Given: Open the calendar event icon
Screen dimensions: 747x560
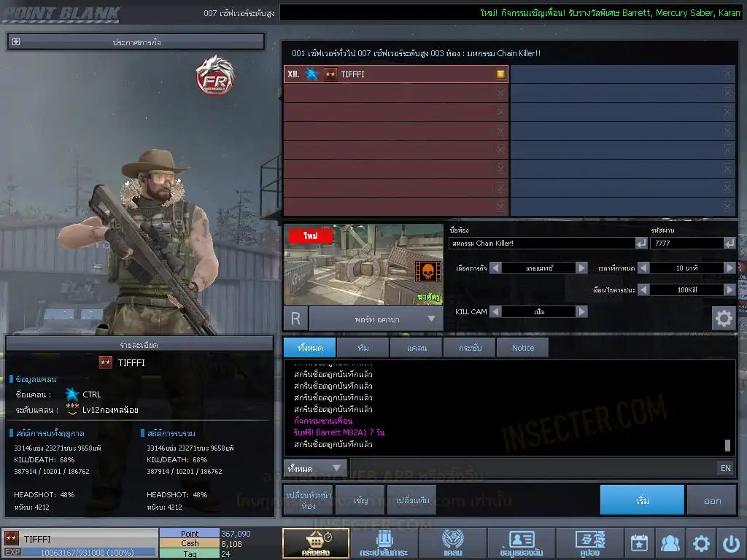Looking at the screenshot, I should tap(639, 543).
